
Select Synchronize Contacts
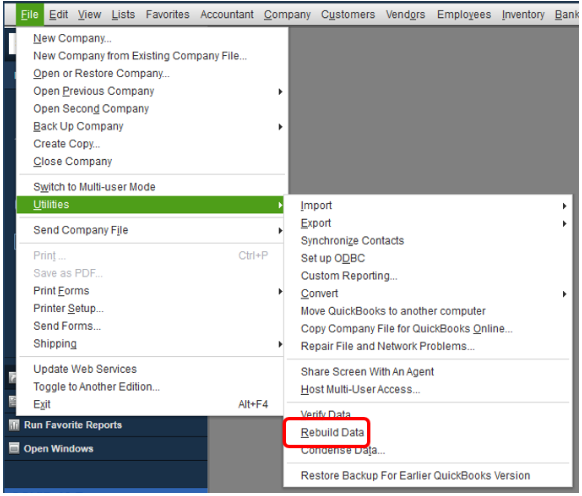pos(428,241)
